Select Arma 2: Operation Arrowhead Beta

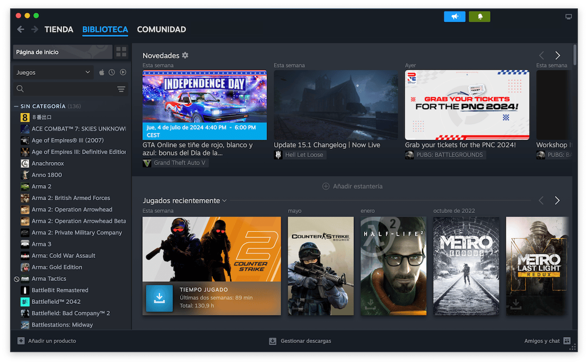[x=72, y=221]
